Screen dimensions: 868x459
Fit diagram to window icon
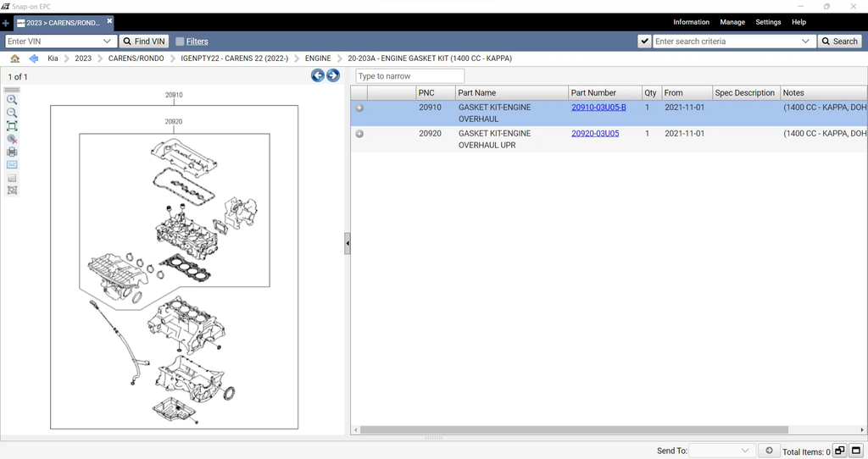(x=12, y=125)
